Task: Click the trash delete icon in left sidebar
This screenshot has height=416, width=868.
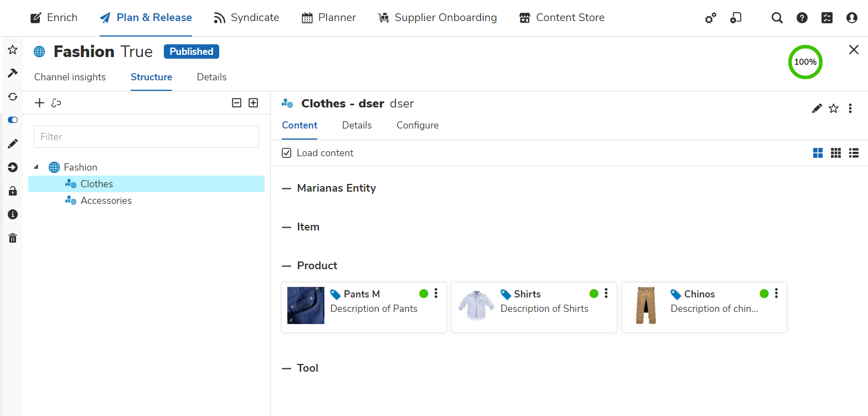Action: [12, 238]
